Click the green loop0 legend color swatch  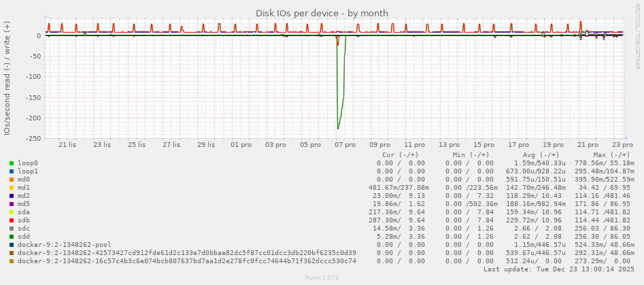coord(12,163)
